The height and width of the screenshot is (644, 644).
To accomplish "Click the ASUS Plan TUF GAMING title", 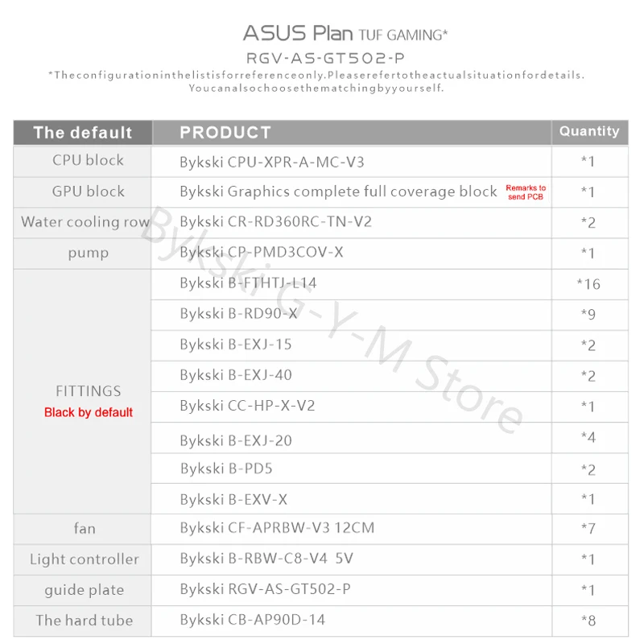I will 345,34.
